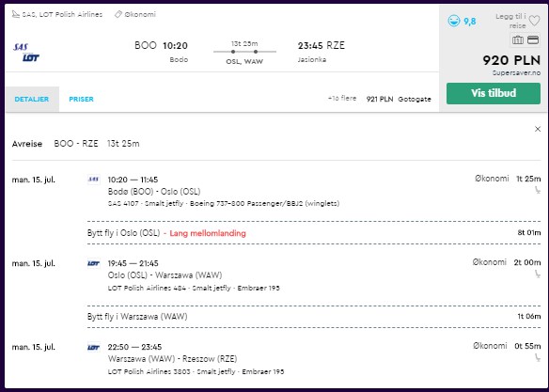This screenshot has width=549, height=392.
Task: Click the 8t 01m layover duration
Action: 529,233
